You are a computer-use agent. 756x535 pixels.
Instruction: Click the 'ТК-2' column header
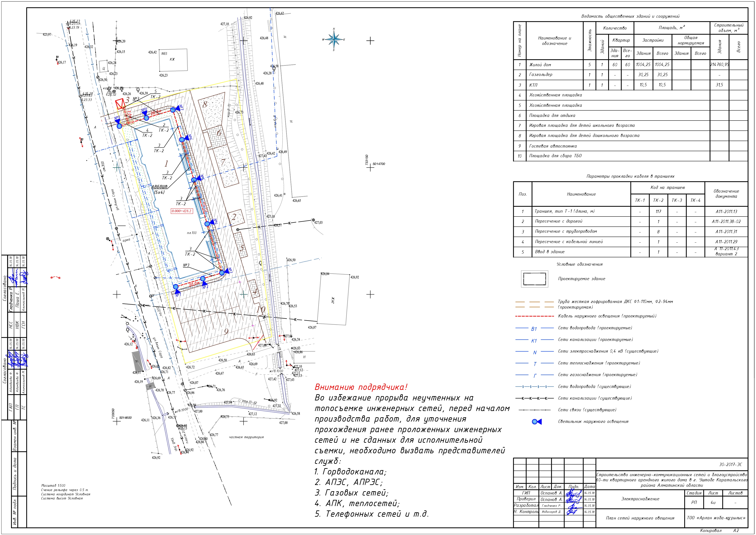click(x=658, y=200)
